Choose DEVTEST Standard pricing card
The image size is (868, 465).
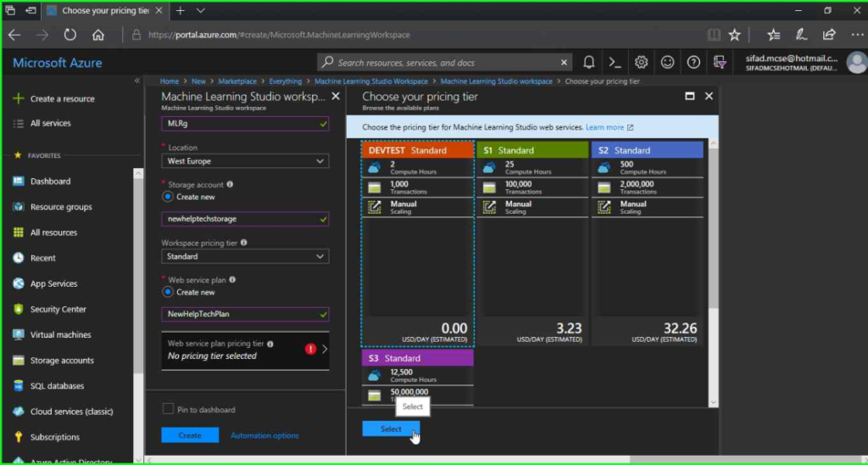417,244
